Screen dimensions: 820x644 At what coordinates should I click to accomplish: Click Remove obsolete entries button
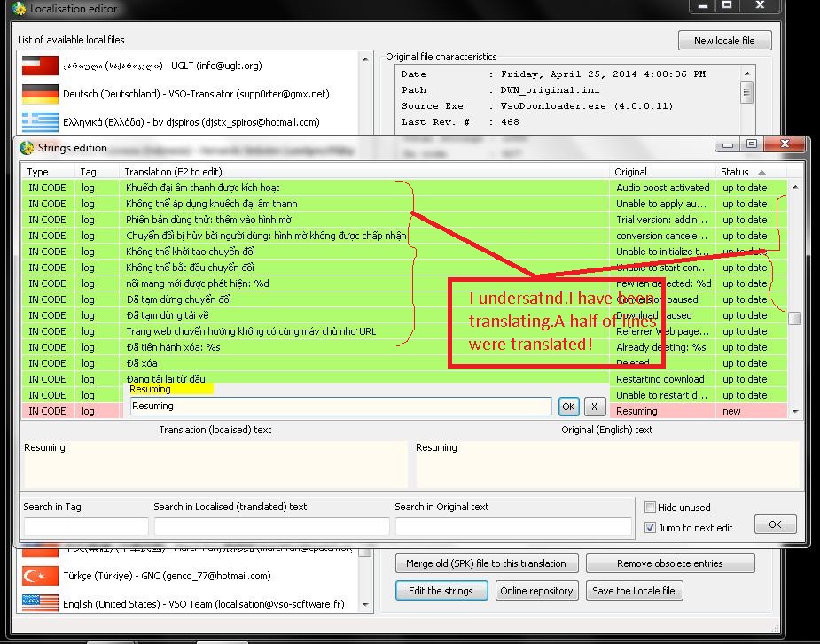[670, 563]
